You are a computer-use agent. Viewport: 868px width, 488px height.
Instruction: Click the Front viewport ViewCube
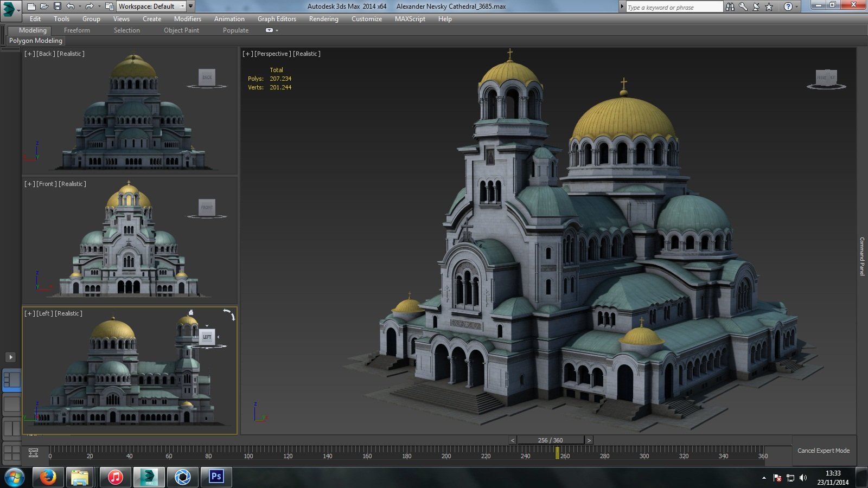tap(207, 207)
